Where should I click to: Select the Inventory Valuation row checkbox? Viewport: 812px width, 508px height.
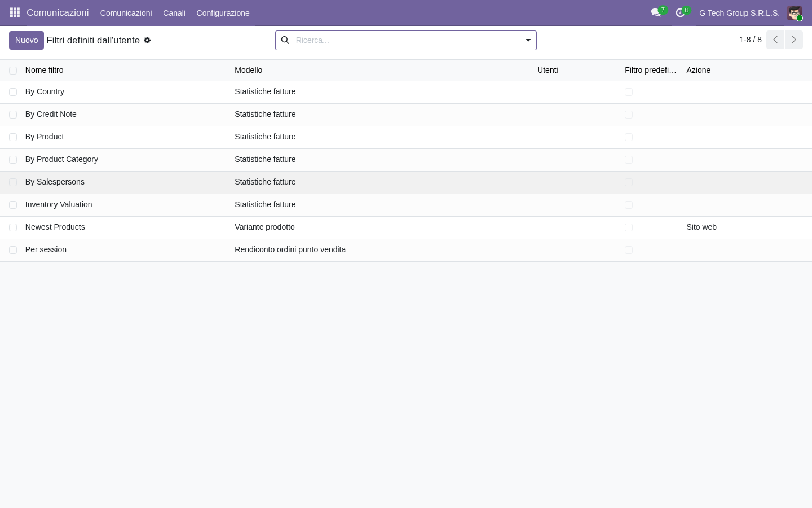coord(13,205)
